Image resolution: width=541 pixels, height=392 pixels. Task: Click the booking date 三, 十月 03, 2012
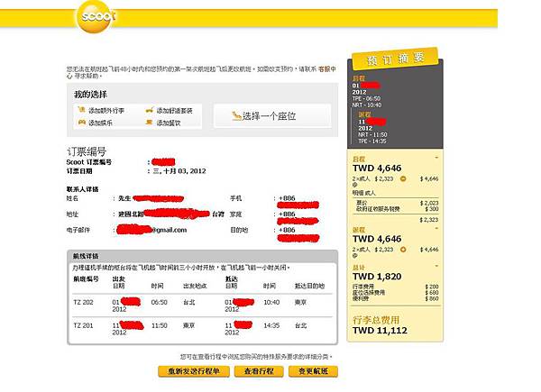point(179,171)
